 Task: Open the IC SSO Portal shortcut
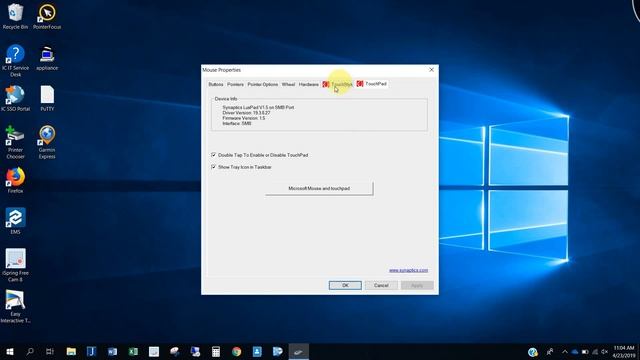[x=15, y=98]
